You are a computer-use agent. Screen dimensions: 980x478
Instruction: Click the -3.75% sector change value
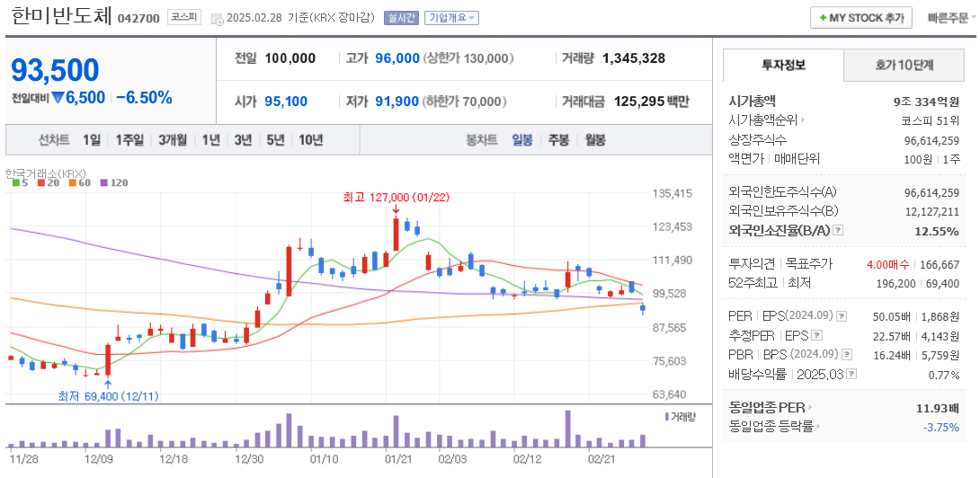click(x=940, y=428)
